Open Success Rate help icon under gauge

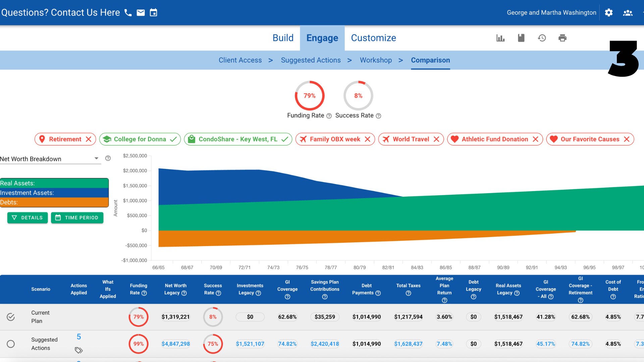[378, 116]
